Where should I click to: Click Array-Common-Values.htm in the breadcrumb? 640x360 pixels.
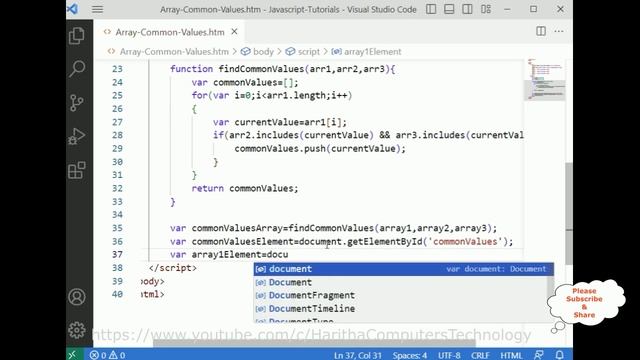point(174,52)
